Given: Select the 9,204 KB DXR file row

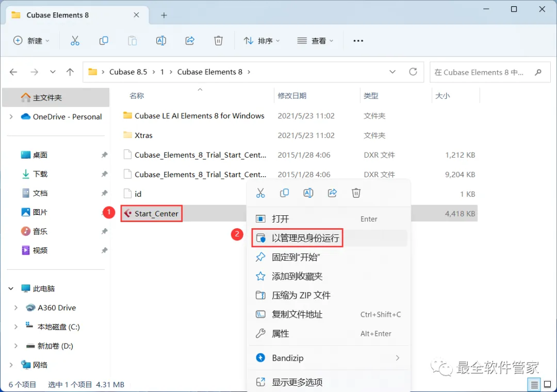Looking at the screenshot, I should pyautogui.click(x=299, y=175).
